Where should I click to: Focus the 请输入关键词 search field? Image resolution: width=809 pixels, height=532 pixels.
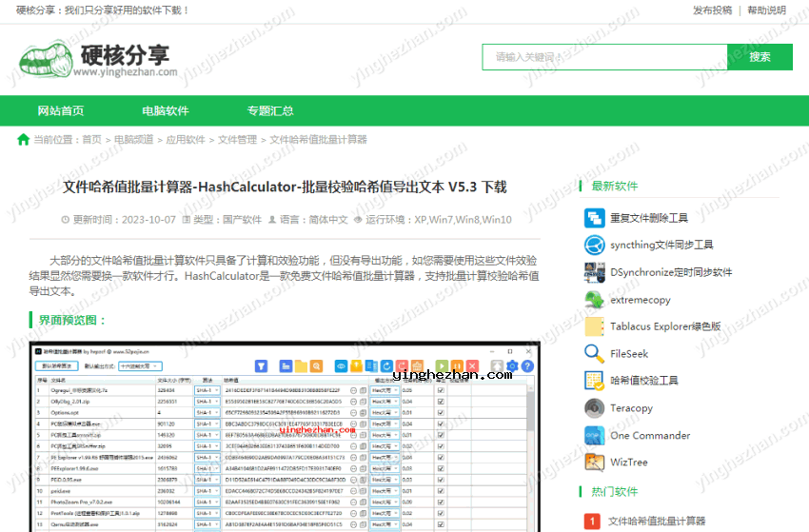(604, 57)
